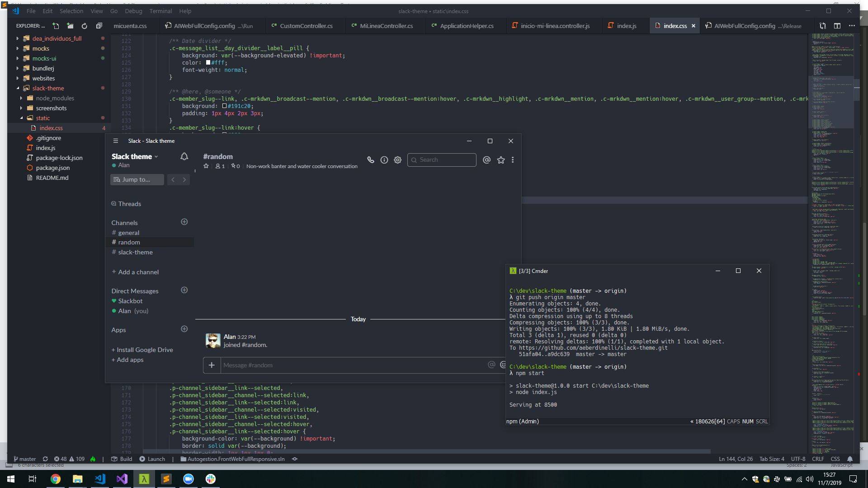
Task: Attach file using message plus button
Action: 212,365
